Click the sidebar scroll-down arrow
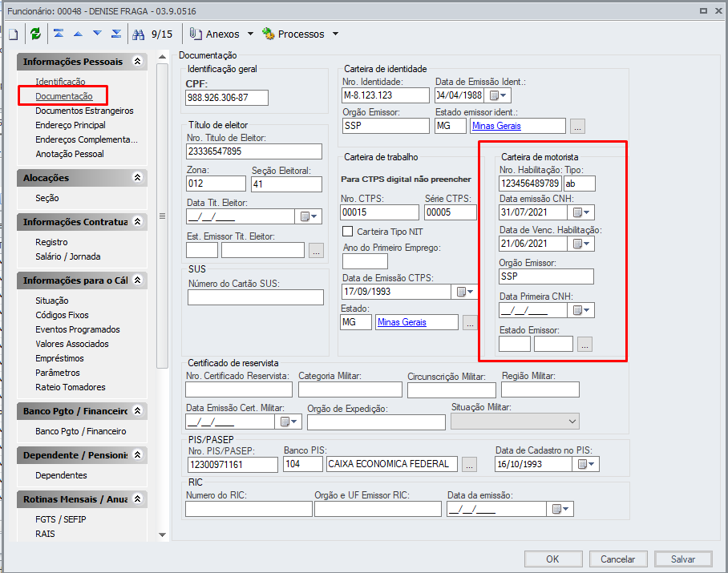The height and width of the screenshot is (573, 728). pos(162,535)
